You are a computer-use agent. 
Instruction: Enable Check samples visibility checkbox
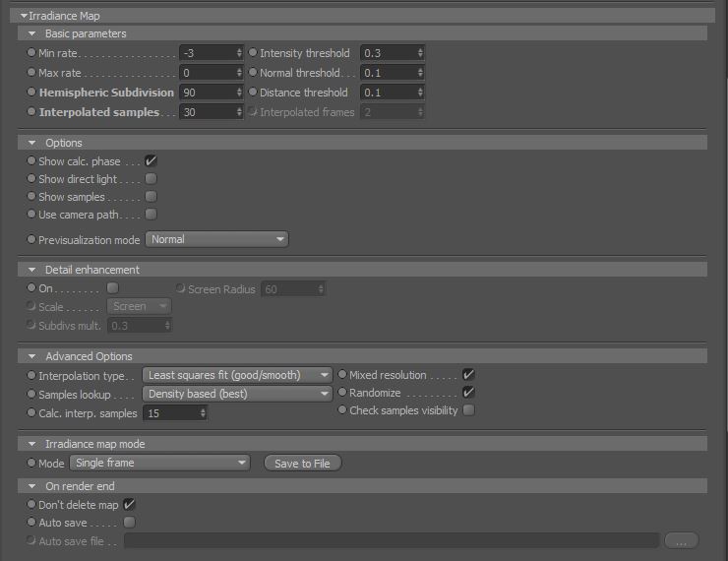coord(469,410)
